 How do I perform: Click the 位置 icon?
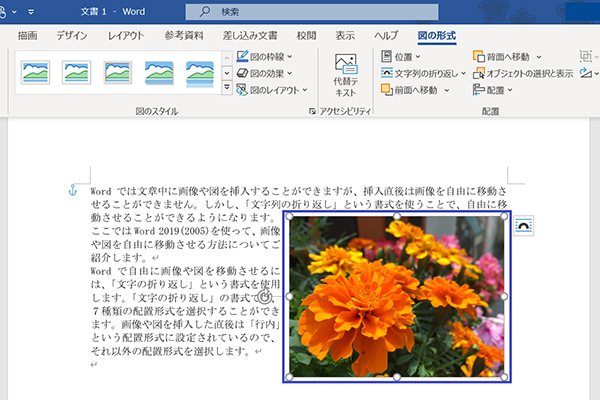point(386,56)
